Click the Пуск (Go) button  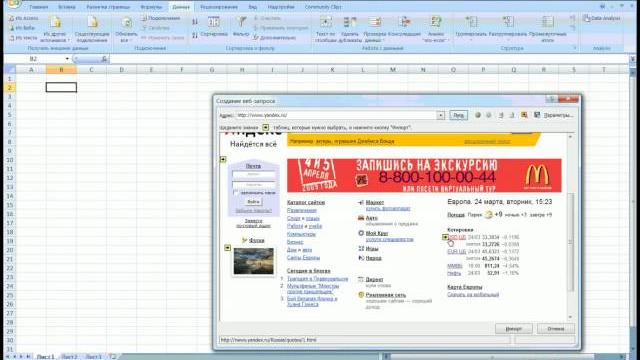pyautogui.click(x=458, y=115)
